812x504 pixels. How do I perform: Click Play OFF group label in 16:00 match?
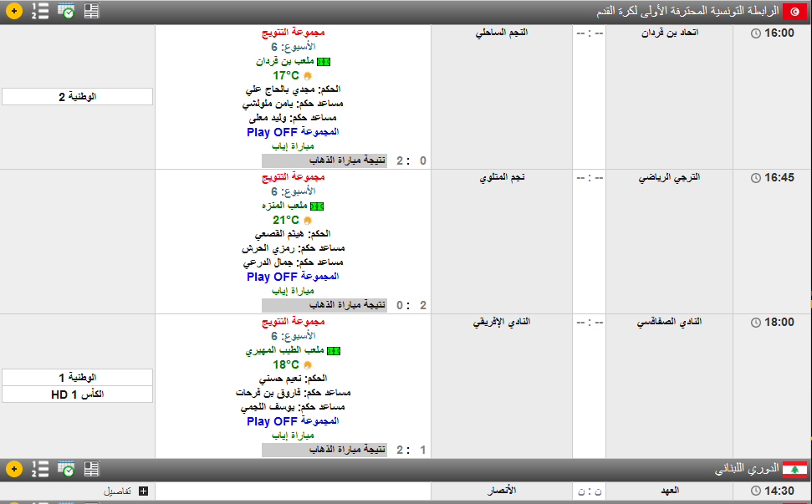(293, 132)
